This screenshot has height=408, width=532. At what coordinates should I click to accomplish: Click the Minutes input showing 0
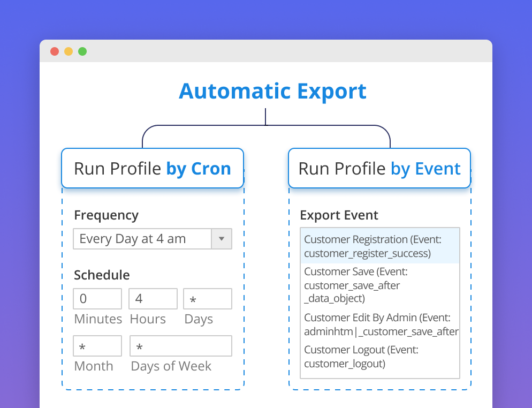[x=97, y=299]
